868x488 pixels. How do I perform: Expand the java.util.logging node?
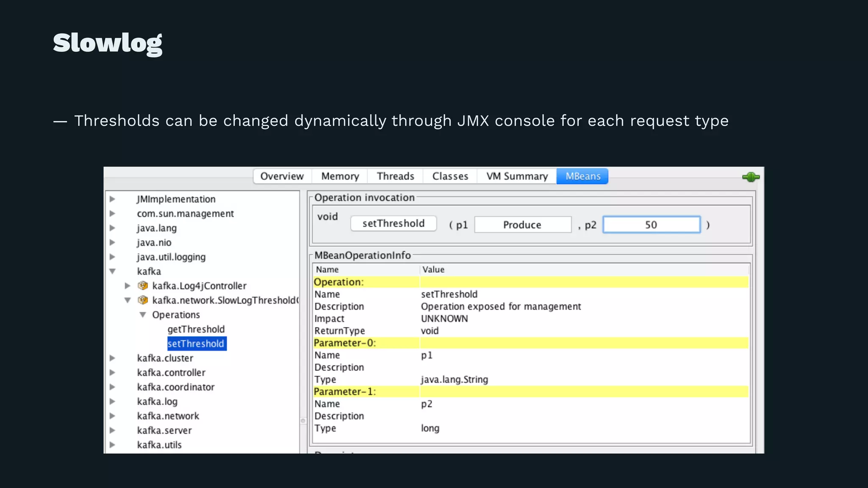(112, 256)
